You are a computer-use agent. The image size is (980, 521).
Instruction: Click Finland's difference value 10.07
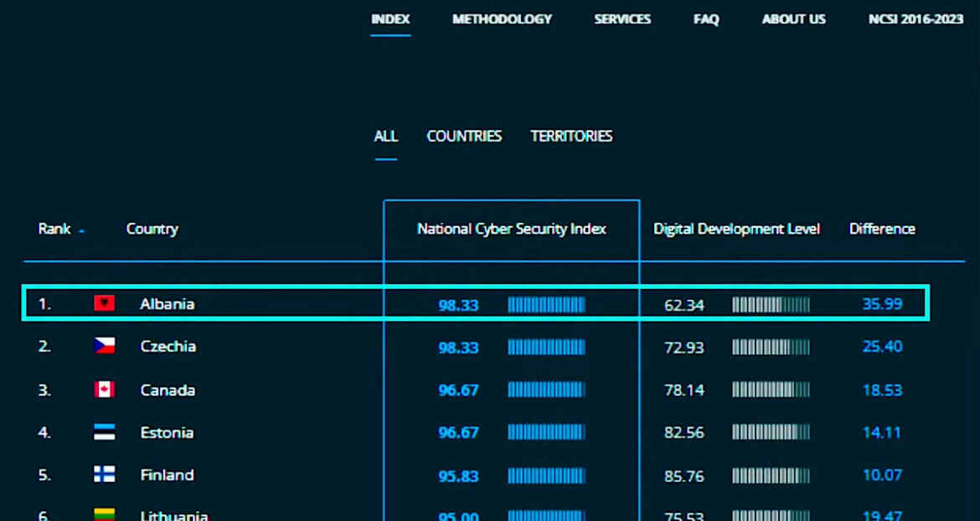883,476
